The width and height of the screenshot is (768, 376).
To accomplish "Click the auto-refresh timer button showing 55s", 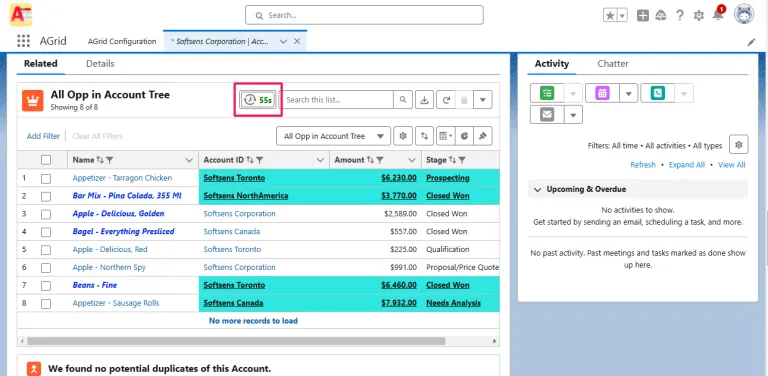I will (258, 100).
